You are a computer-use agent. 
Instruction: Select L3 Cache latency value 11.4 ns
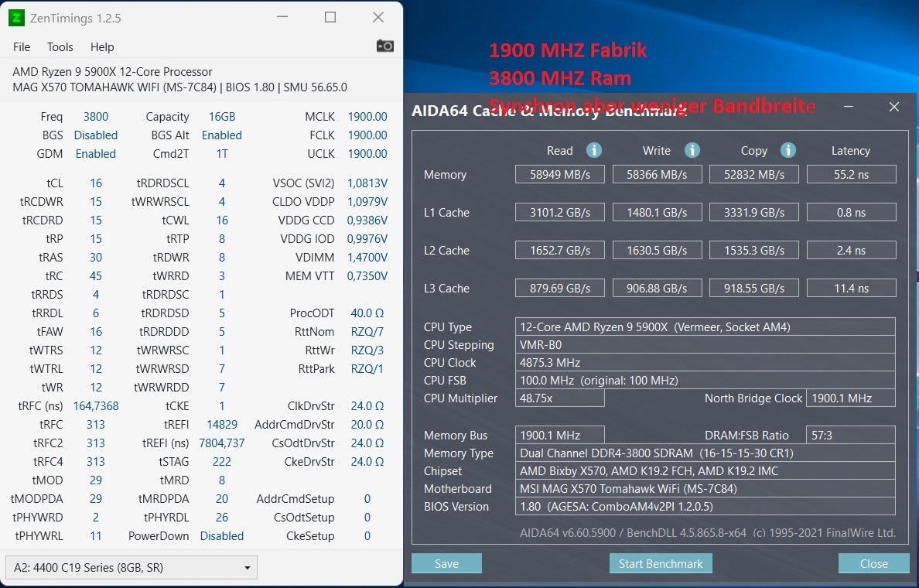pyautogui.click(x=851, y=288)
